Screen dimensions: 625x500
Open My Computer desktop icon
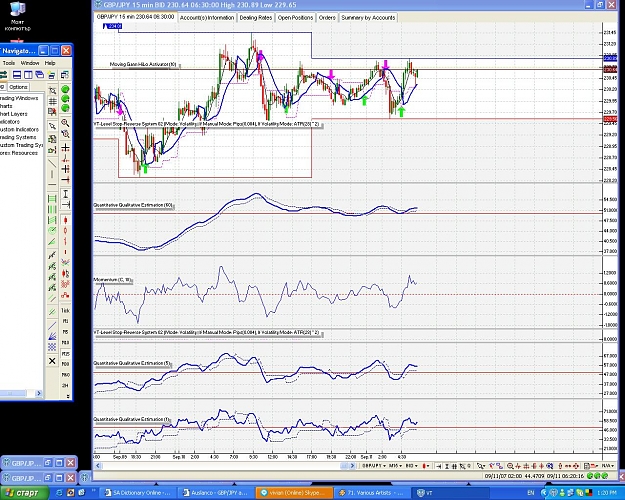click(17, 16)
